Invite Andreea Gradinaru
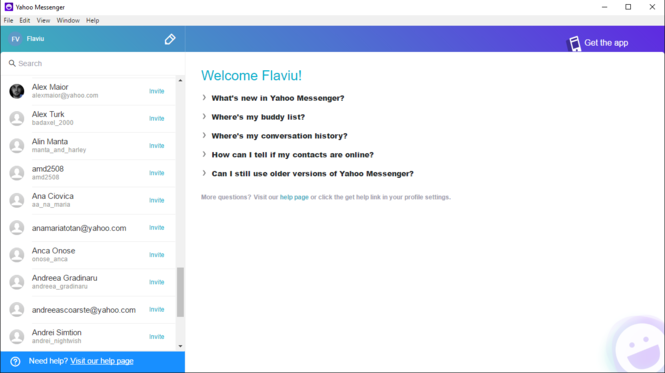 pyautogui.click(x=156, y=282)
